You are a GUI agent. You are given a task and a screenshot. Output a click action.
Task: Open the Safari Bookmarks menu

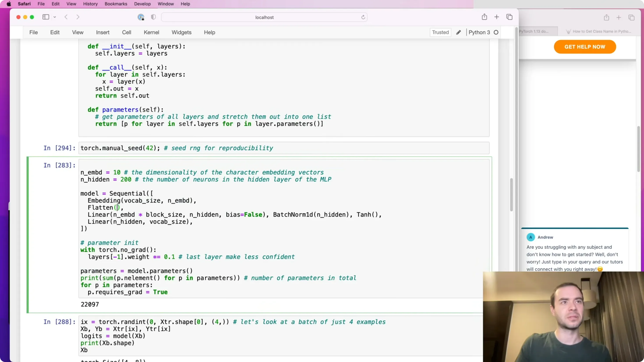[116, 4]
